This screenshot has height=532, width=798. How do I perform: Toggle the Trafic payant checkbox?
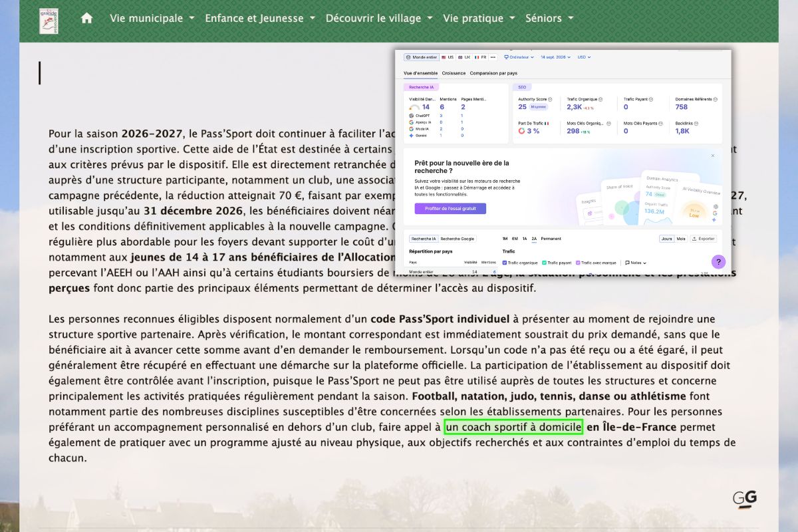[544, 263]
